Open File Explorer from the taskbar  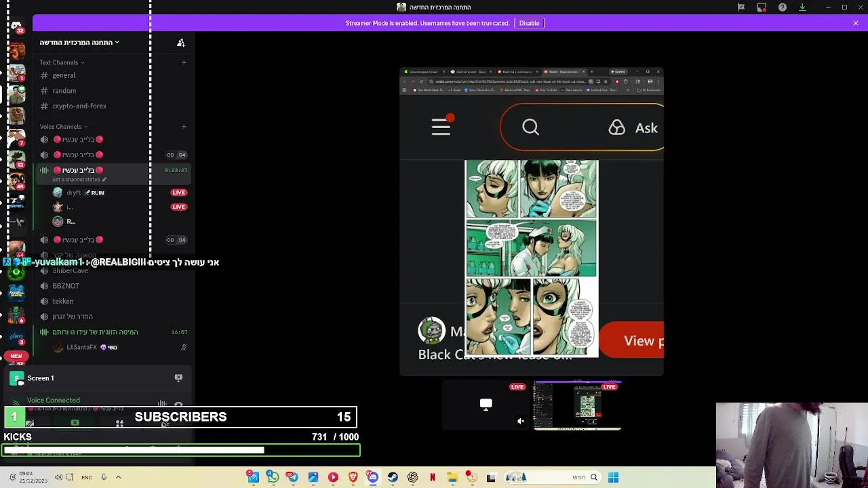(x=452, y=477)
